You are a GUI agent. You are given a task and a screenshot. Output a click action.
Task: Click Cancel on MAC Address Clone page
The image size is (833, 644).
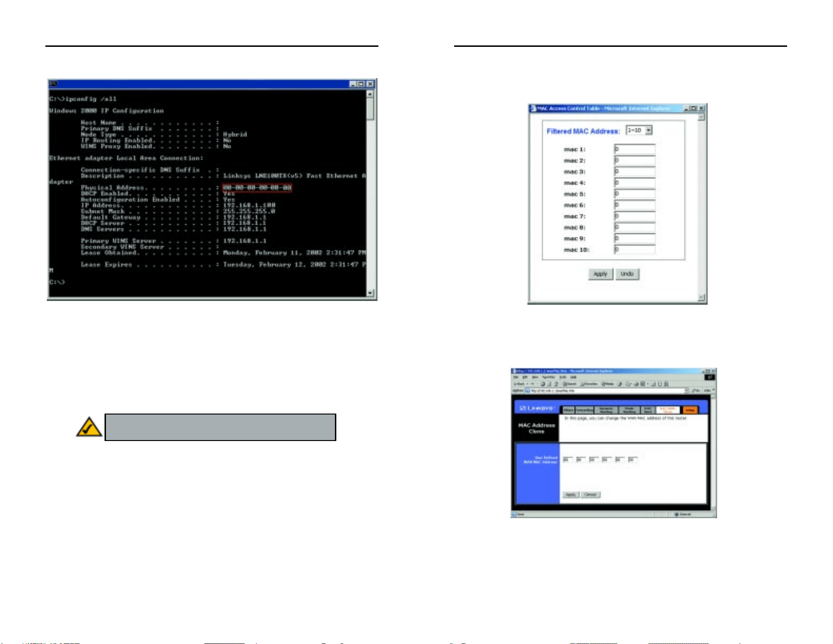tap(590, 495)
